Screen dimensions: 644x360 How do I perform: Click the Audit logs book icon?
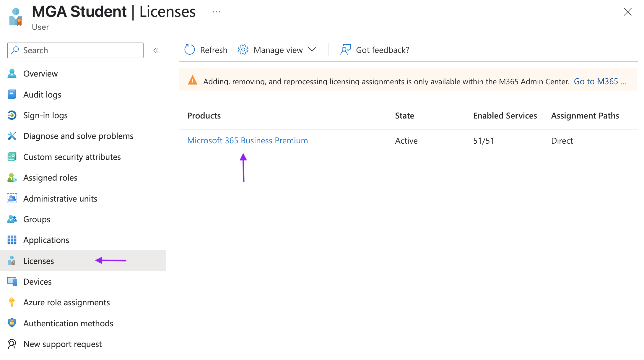[x=12, y=94]
